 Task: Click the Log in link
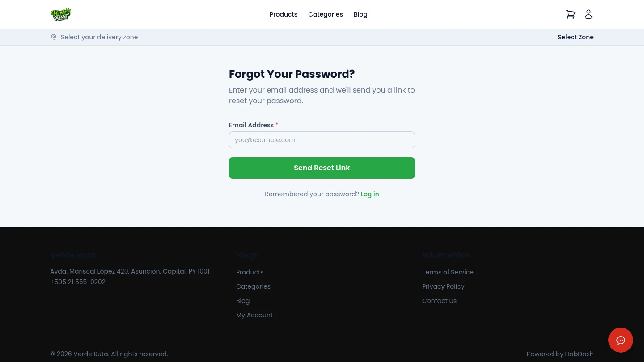370,194
